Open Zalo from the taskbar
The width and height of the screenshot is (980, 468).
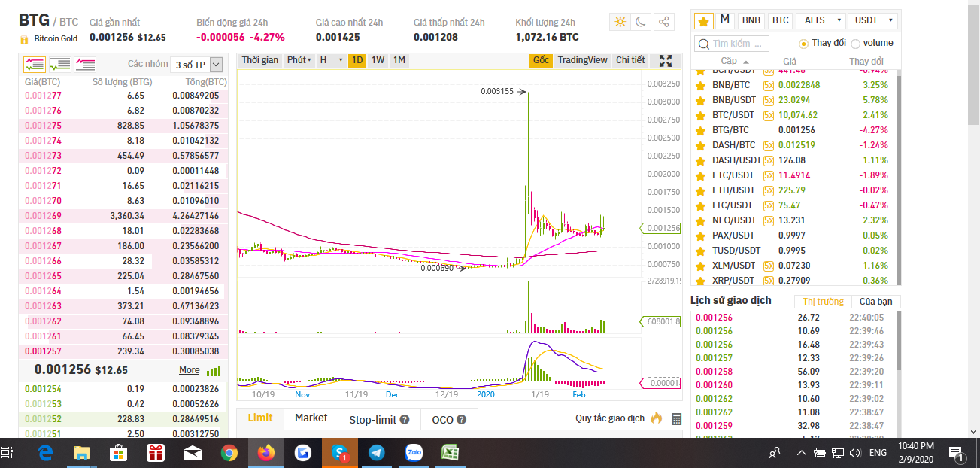click(413, 453)
